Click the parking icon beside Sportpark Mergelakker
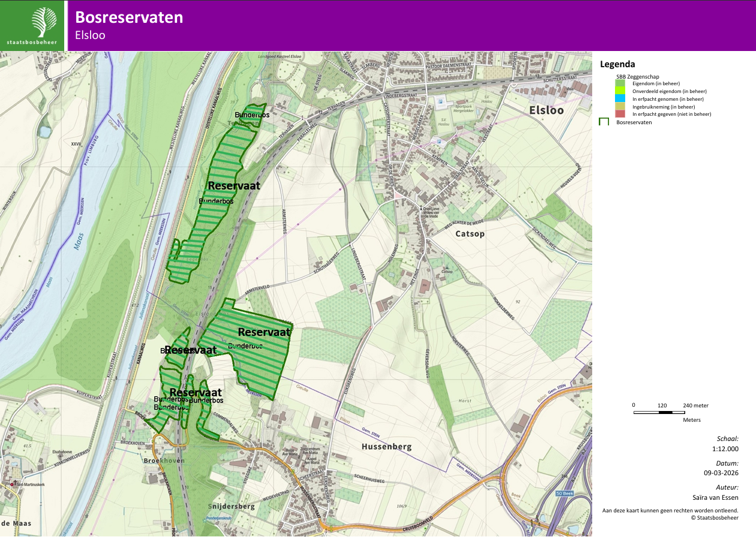This screenshot has height=537, width=756. pos(441,102)
